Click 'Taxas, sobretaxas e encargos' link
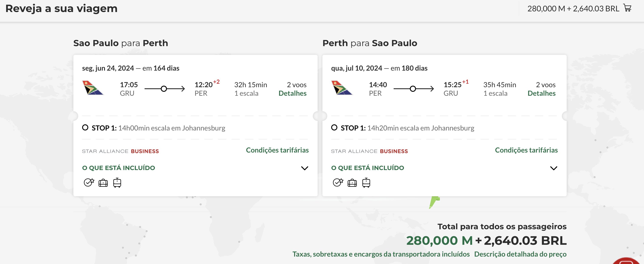This screenshot has width=644, height=264. 381,254
